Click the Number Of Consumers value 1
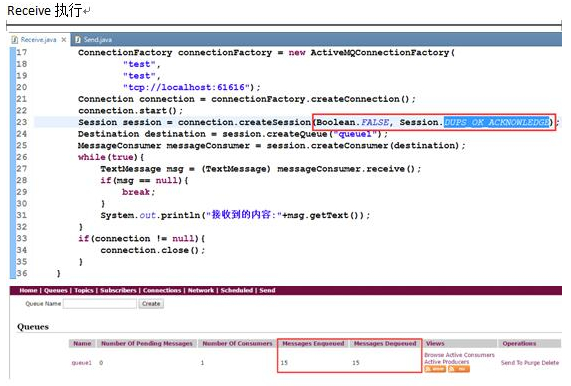Screen dimensions: 571x386 (202, 363)
